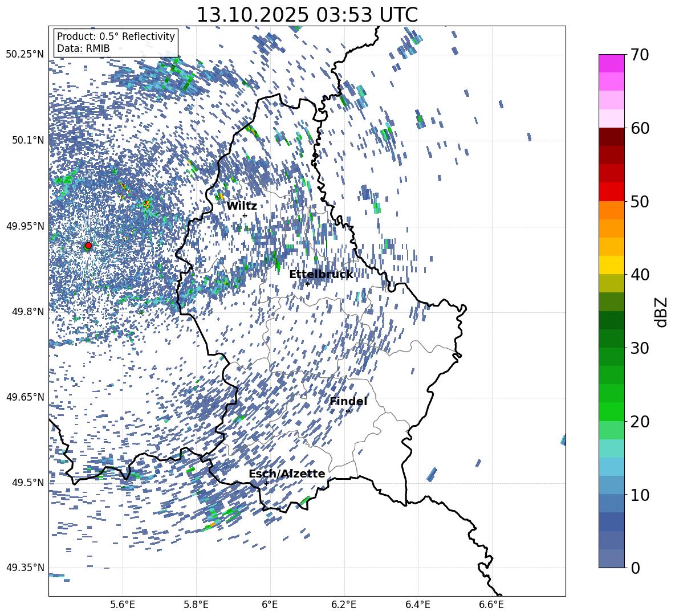Click the 49.35°N latitude label
This screenshot has height=616, width=675.
[x=25, y=568]
